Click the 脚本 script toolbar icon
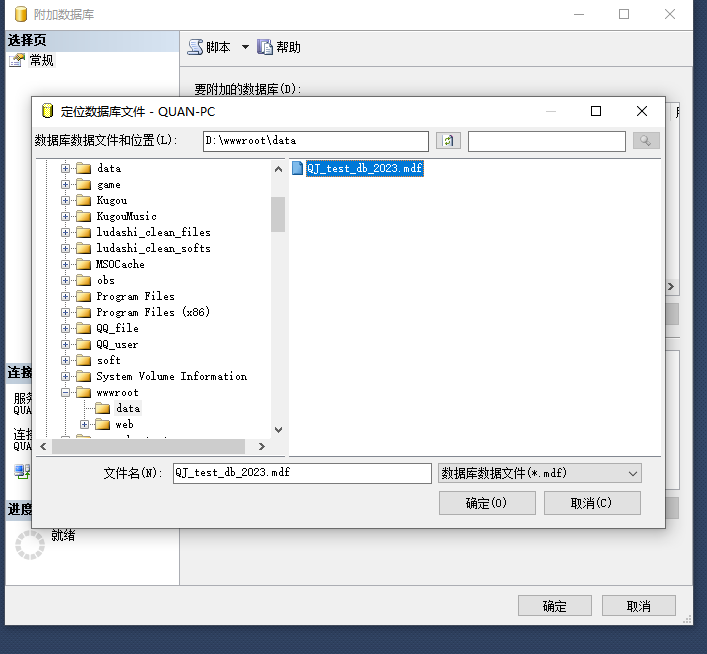The height and width of the screenshot is (654, 707). [195, 47]
